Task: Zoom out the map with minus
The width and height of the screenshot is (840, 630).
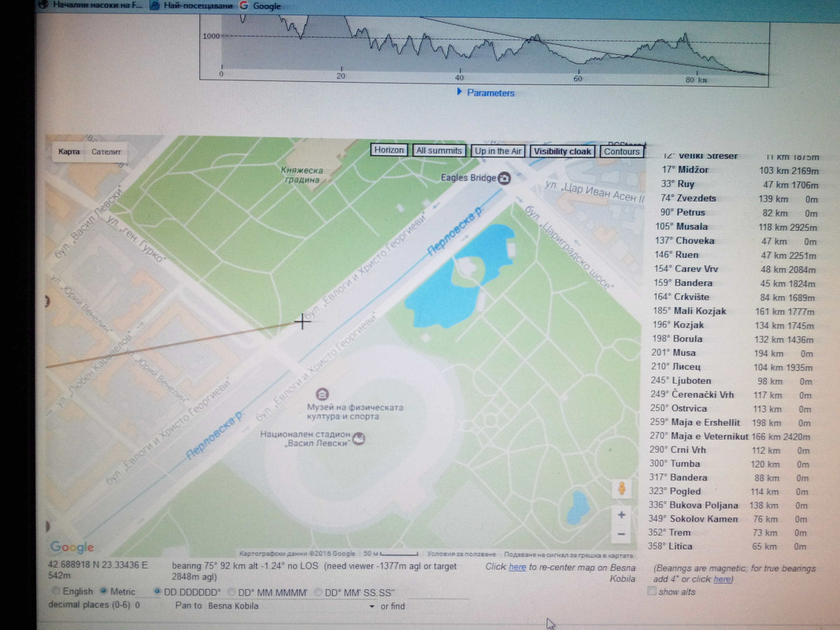Action: coord(621,534)
